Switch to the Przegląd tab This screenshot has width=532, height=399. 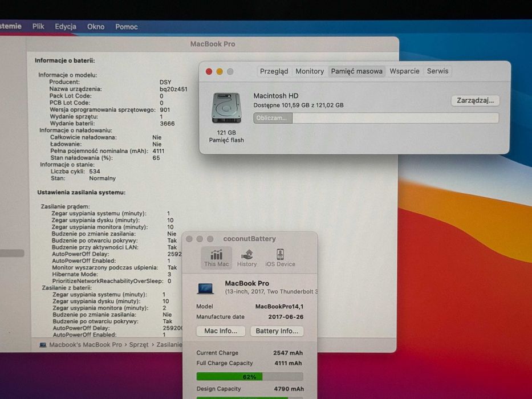(274, 71)
